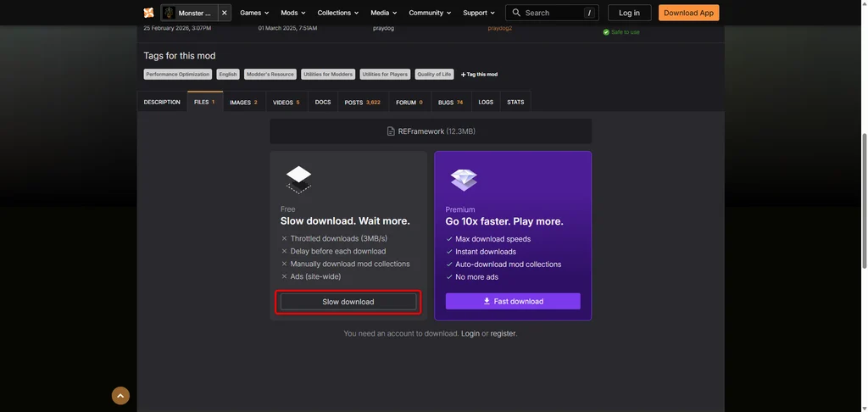868x412 pixels.
Task: Open the Images tab
Action: pos(244,102)
